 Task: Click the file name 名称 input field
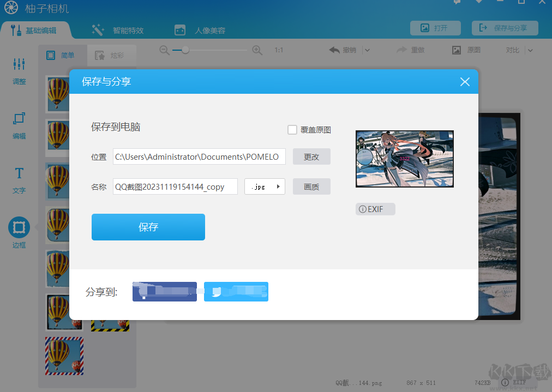coord(175,186)
